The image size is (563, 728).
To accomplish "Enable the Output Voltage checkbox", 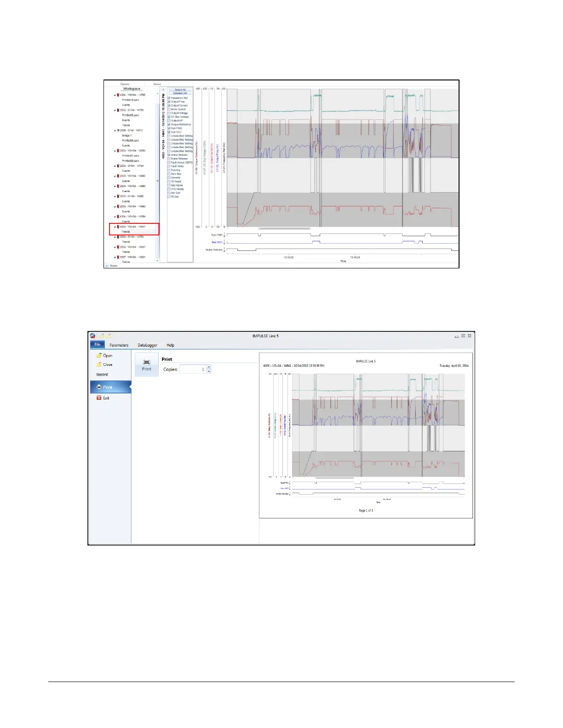I will coord(169,113).
